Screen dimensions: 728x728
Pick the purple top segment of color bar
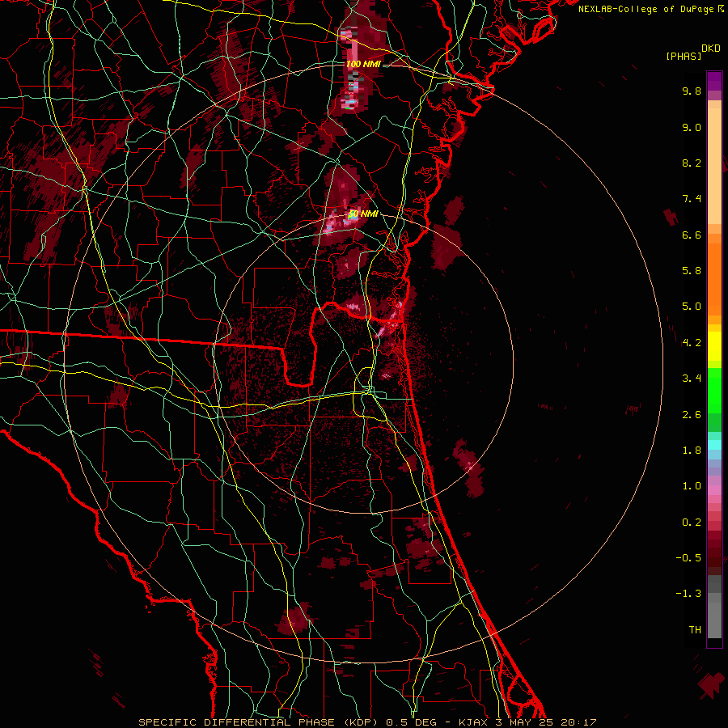point(714,81)
